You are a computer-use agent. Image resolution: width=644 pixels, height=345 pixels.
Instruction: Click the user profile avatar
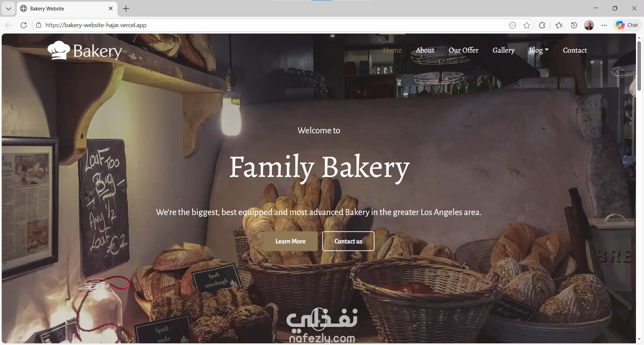tap(589, 25)
